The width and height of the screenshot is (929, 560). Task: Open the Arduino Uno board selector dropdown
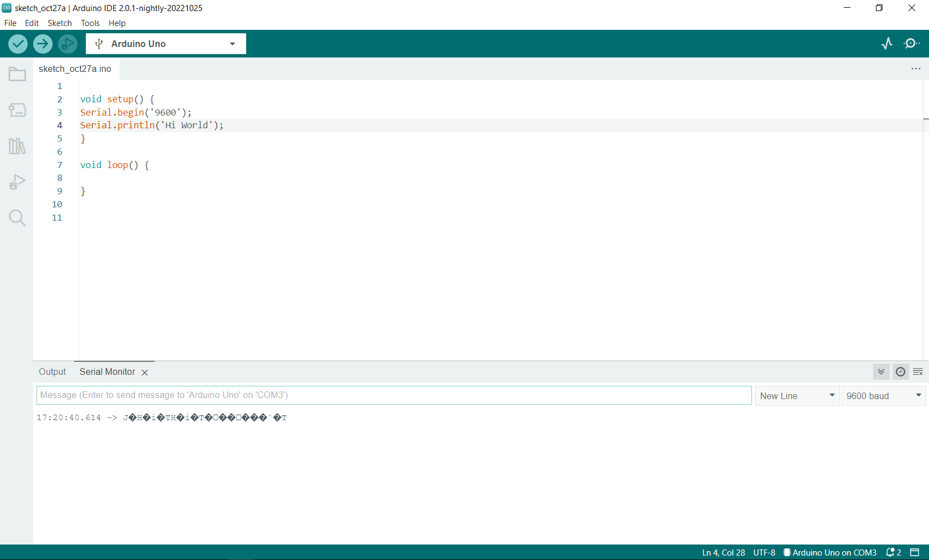coord(166,44)
